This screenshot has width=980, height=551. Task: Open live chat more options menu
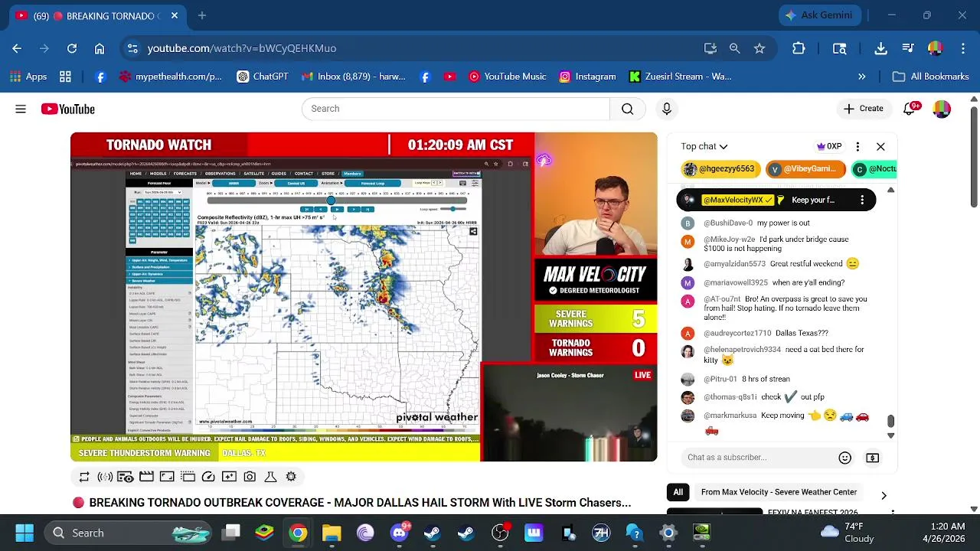857,146
